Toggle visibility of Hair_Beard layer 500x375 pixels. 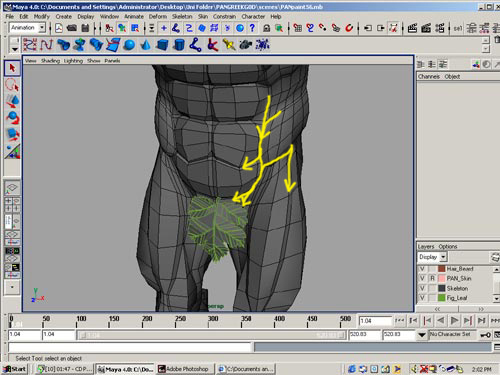pyautogui.click(x=422, y=269)
